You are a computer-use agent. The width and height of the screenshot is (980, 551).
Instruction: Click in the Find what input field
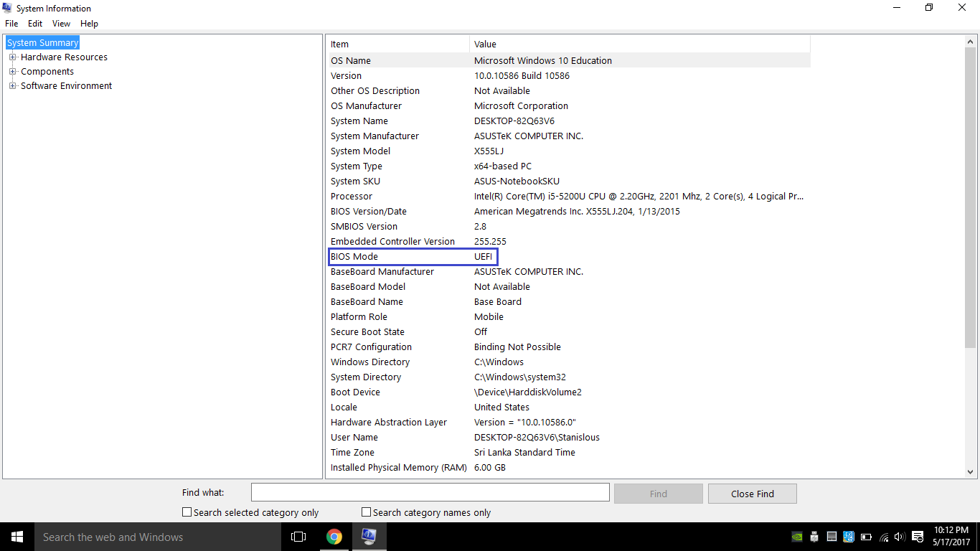[430, 492]
